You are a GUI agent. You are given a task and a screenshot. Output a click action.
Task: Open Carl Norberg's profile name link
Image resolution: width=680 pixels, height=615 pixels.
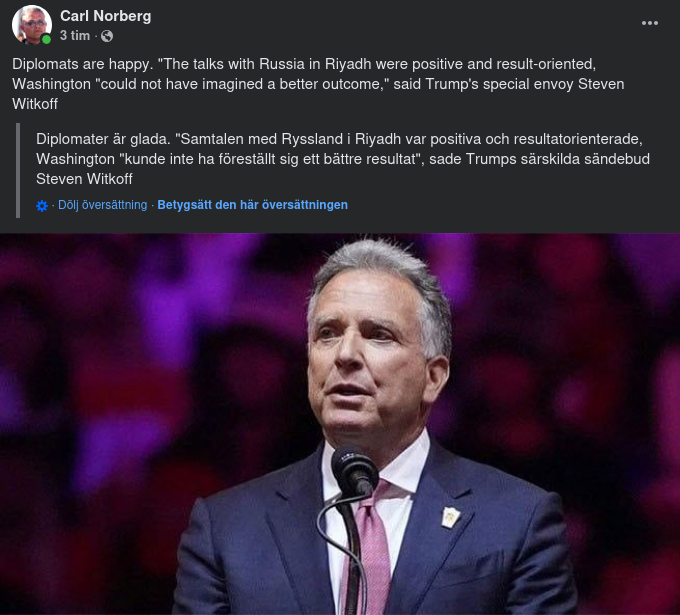coord(105,16)
